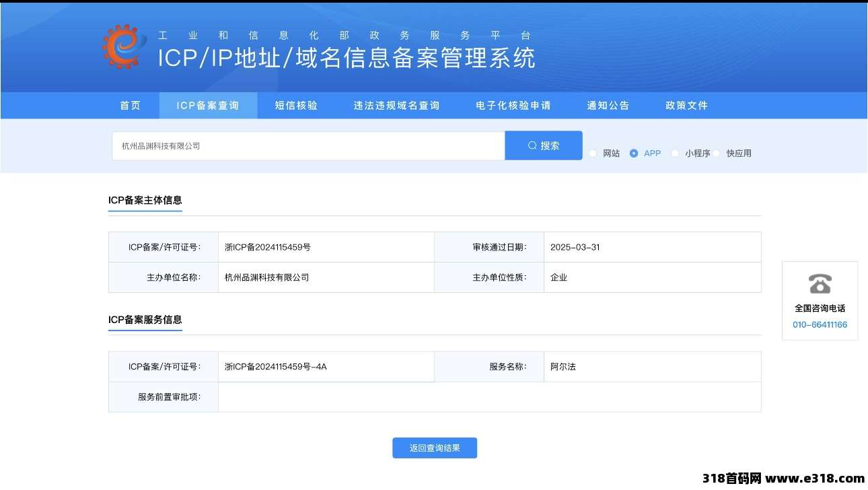Click the 杭州品渊科技有限公司 table cell
Viewport: 868px width, 490px height.
pyautogui.click(x=326, y=277)
